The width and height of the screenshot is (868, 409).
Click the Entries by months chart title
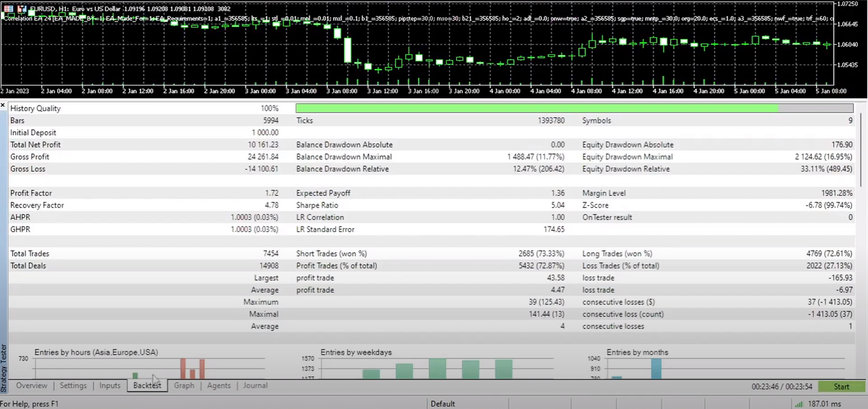637,352
